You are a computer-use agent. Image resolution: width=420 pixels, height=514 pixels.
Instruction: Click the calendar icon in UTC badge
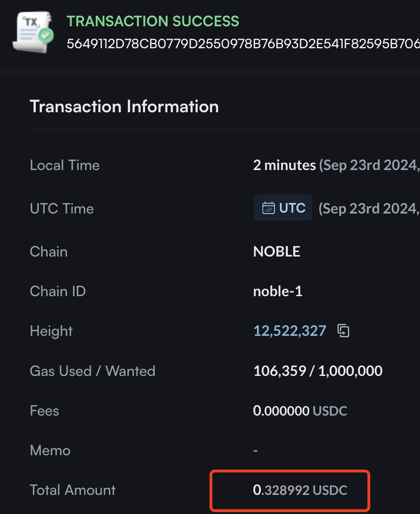point(268,208)
